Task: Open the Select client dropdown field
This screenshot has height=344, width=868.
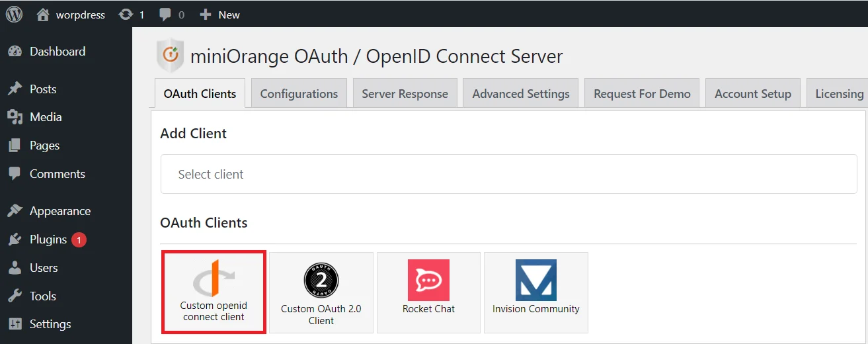Action: pos(508,174)
